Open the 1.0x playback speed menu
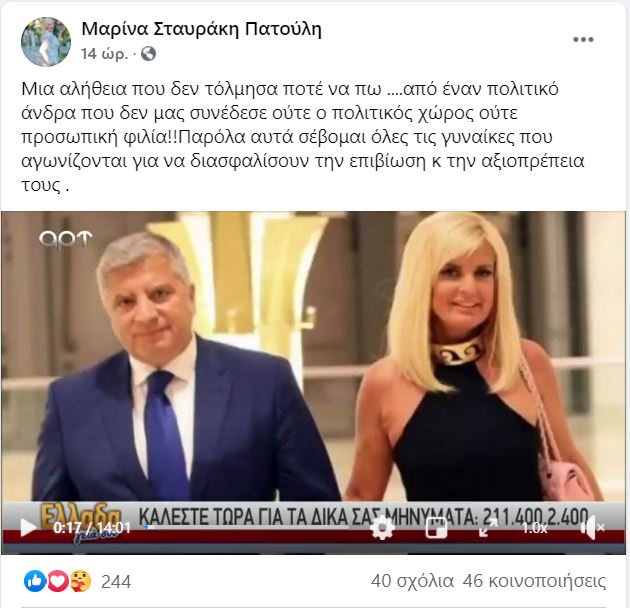This screenshot has height=608, width=630. [535, 528]
